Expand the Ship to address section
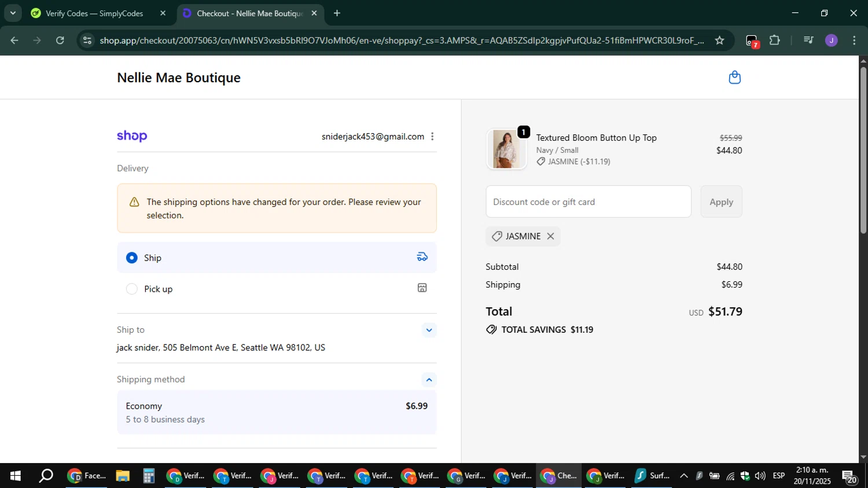This screenshot has width=868, height=488. pyautogui.click(x=429, y=330)
